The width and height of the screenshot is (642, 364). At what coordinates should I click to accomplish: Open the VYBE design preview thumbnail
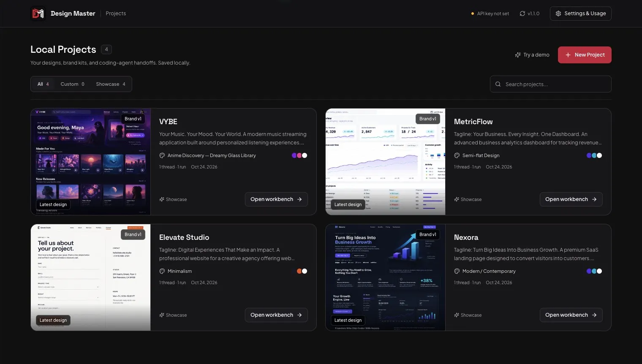click(x=91, y=162)
